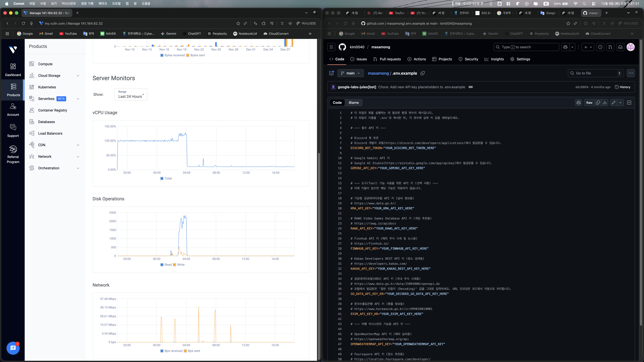644x362 pixels.
Task: Open the Vultr support chat bubble
Action: coord(13,348)
